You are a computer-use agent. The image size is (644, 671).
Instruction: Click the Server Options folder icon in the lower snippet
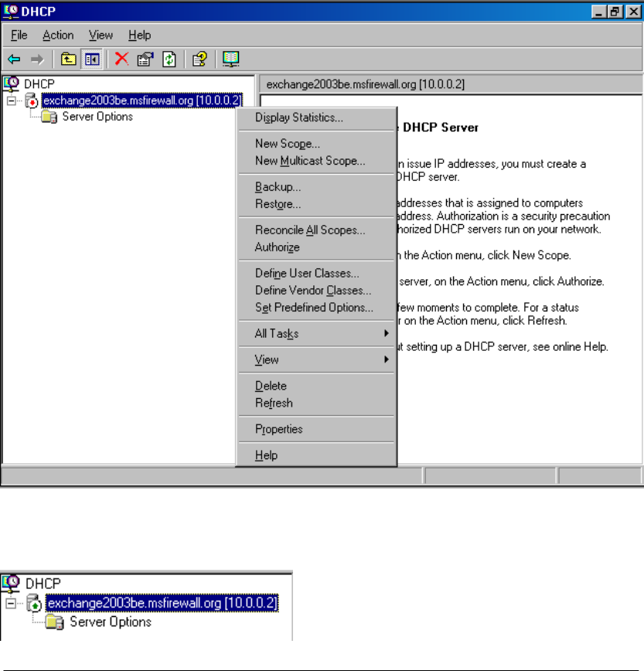click(x=55, y=622)
